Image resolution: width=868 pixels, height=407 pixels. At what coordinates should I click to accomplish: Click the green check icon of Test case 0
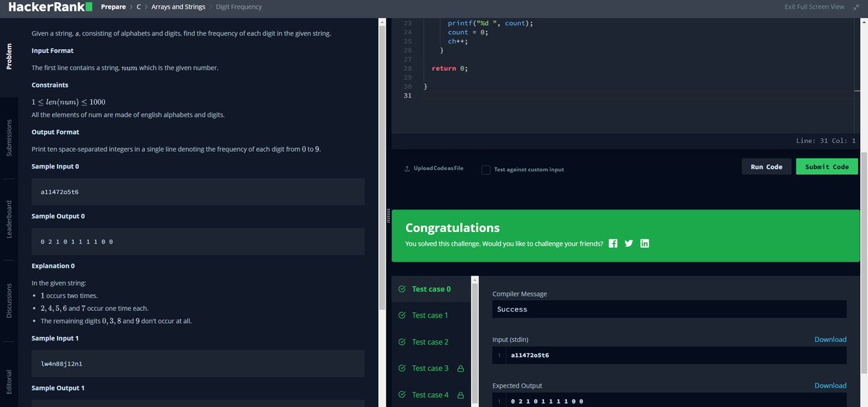pyautogui.click(x=402, y=289)
